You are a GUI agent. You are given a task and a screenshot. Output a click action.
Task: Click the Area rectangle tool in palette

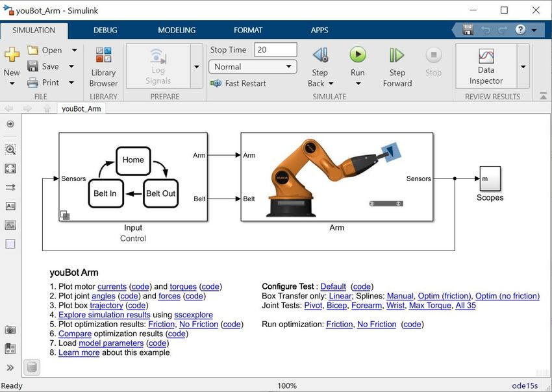10,244
